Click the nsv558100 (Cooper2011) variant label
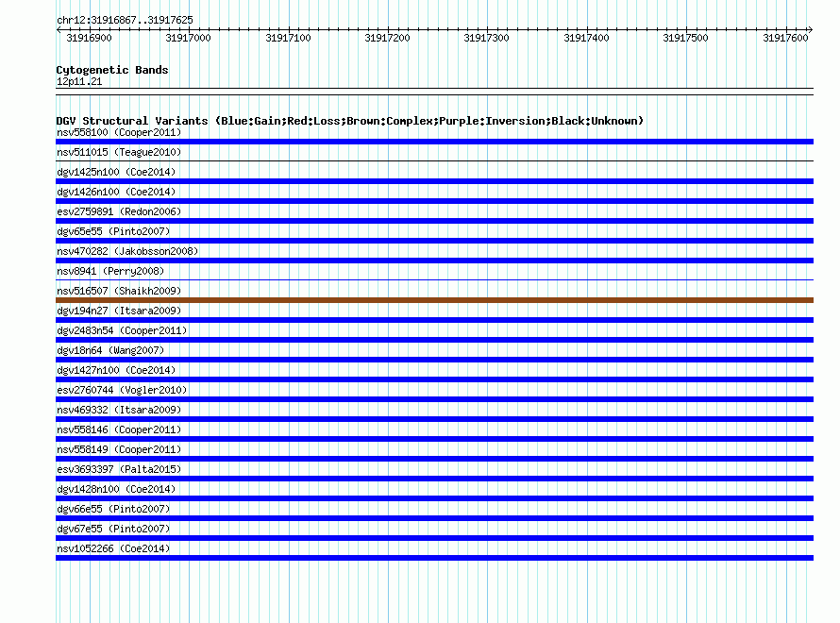The height and width of the screenshot is (623, 840). [119, 132]
